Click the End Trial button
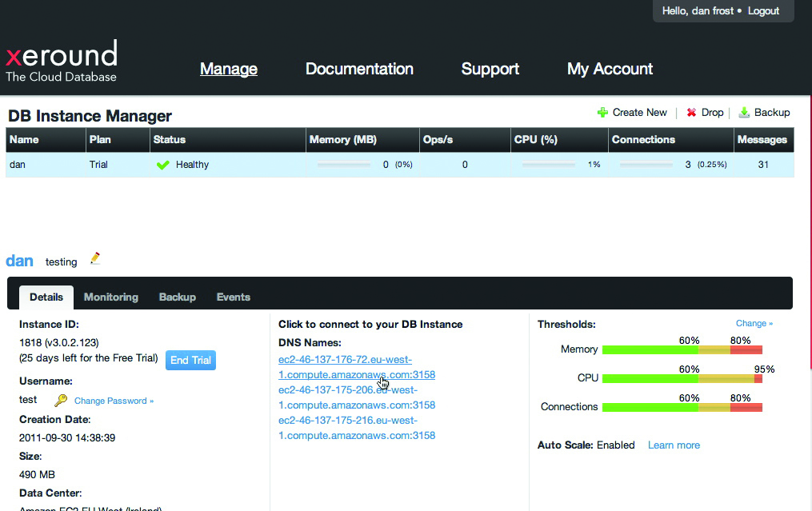 (x=190, y=361)
